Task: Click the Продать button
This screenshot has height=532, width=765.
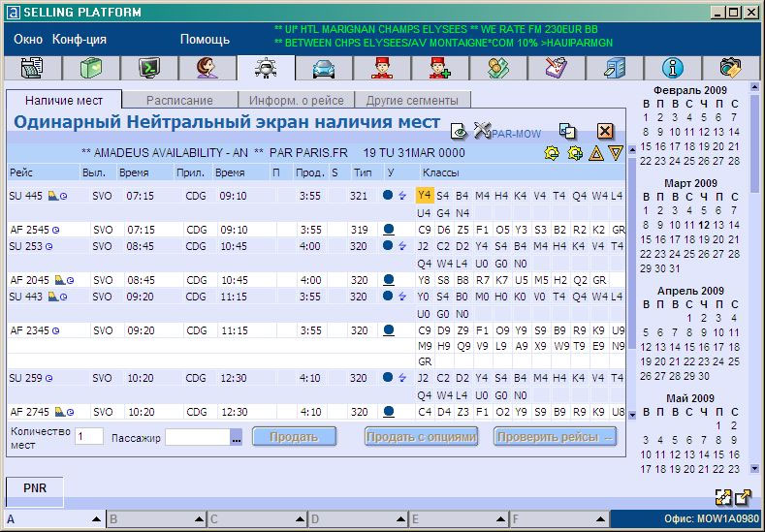Action: 294,436
